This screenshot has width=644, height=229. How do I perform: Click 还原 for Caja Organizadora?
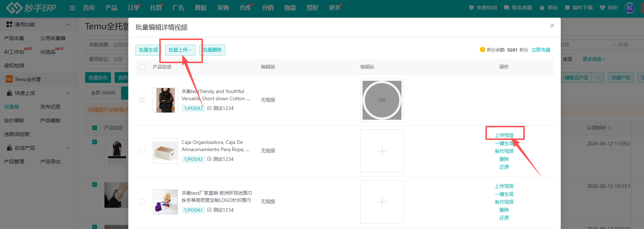point(504,167)
